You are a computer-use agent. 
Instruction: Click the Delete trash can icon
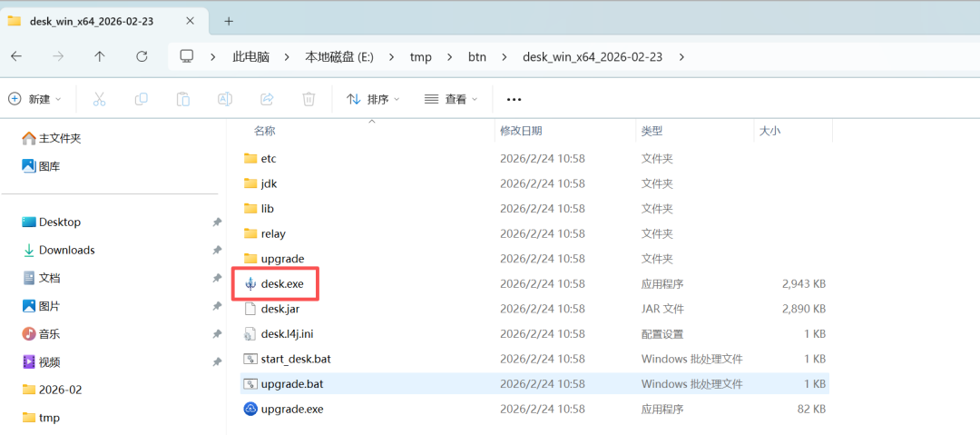(309, 99)
